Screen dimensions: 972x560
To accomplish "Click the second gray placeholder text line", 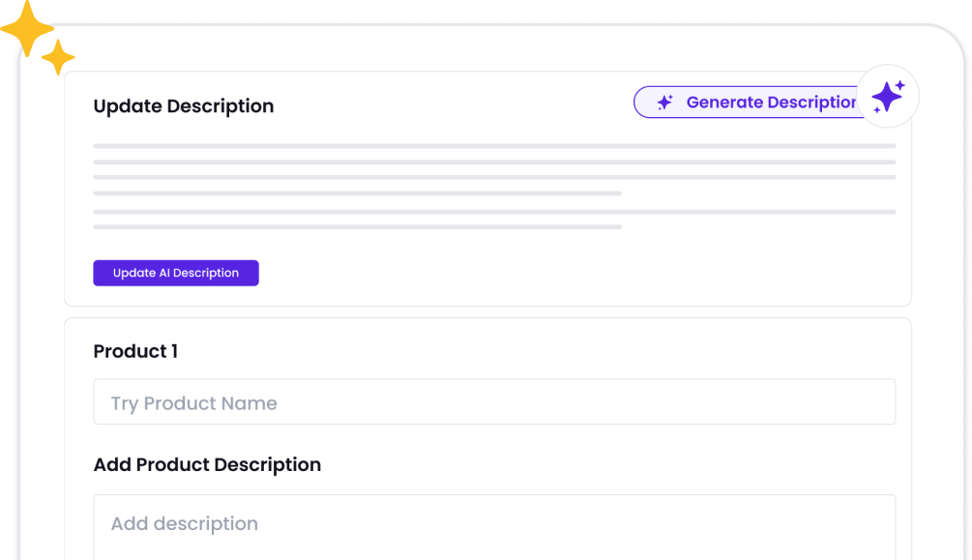I will pyautogui.click(x=494, y=162).
